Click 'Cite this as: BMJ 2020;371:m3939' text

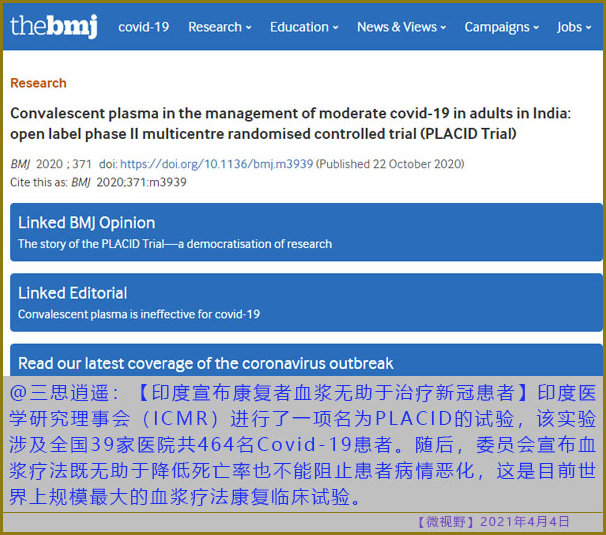pos(98,182)
